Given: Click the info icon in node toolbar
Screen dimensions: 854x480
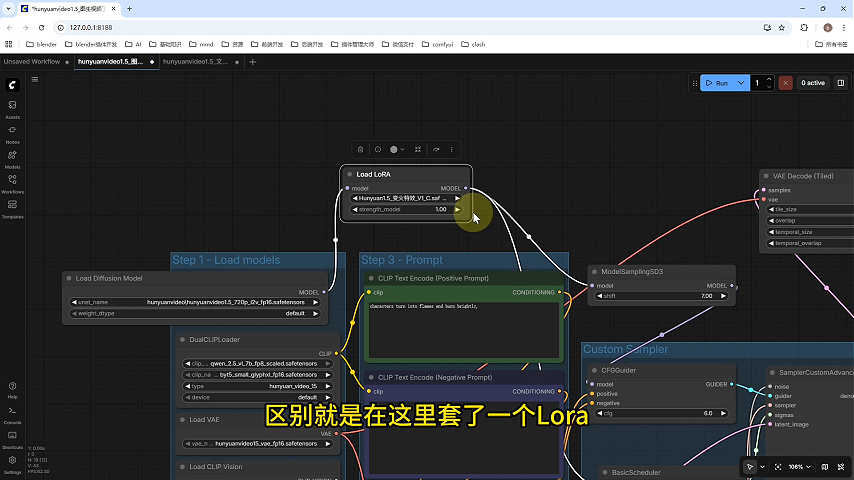Looking at the screenshot, I should point(378,149).
